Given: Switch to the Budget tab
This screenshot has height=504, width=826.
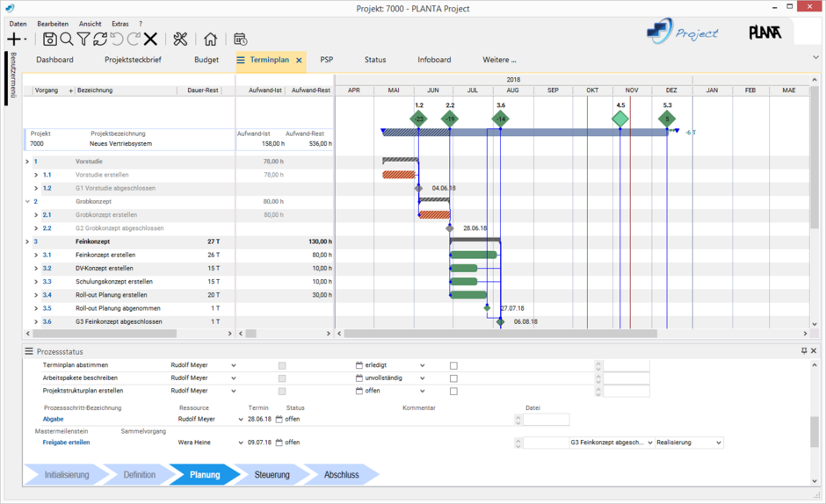Looking at the screenshot, I should pos(206,60).
